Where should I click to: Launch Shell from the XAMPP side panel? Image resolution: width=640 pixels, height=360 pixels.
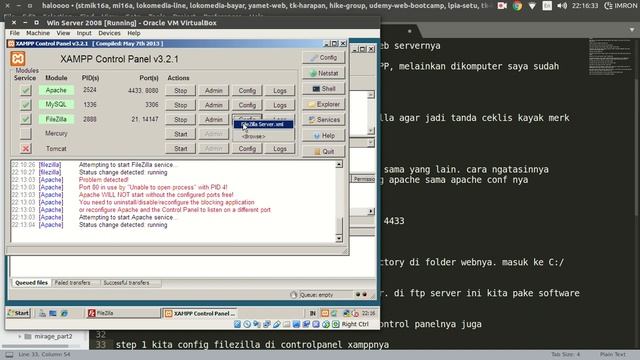(324, 89)
